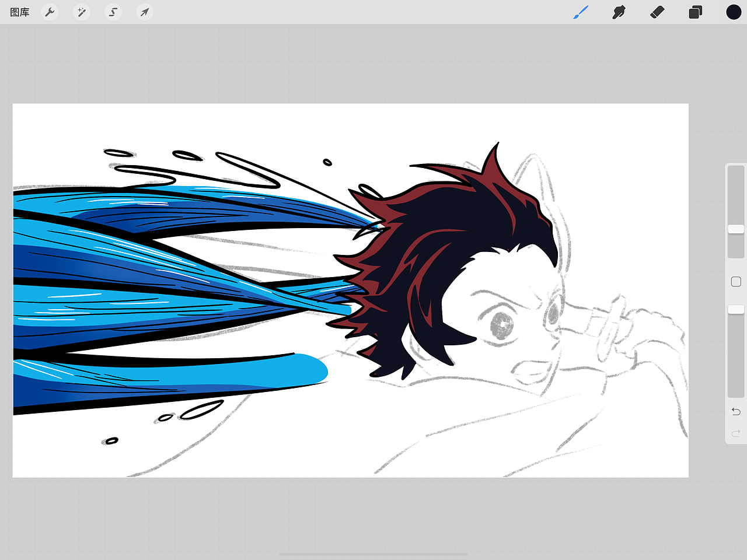Select the Eraser tool

click(657, 12)
